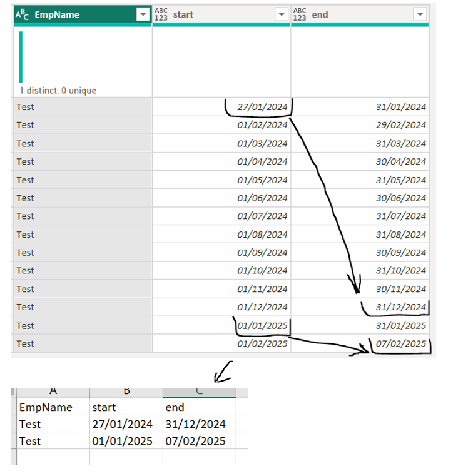Select Excel column C header
The width and height of the screenshot is (473, 476).
click(200, 392)
